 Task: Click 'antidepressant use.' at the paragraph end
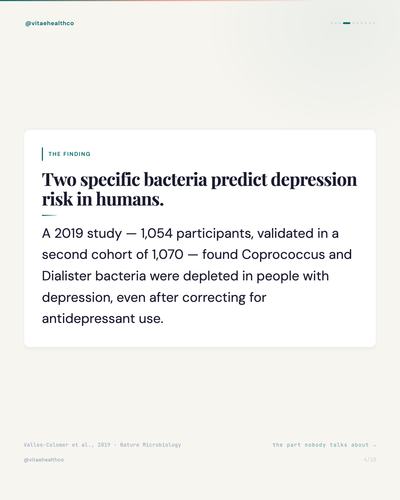click(103, 319)
